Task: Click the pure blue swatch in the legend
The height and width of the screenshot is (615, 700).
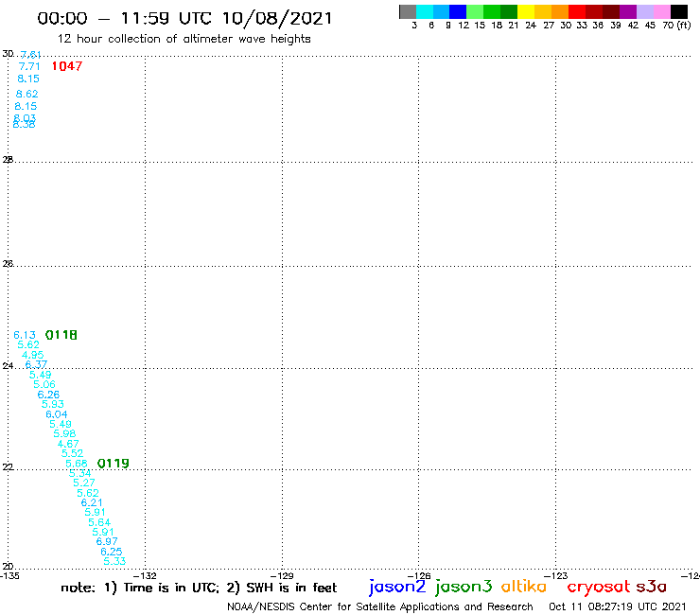Action: [458, 11]
